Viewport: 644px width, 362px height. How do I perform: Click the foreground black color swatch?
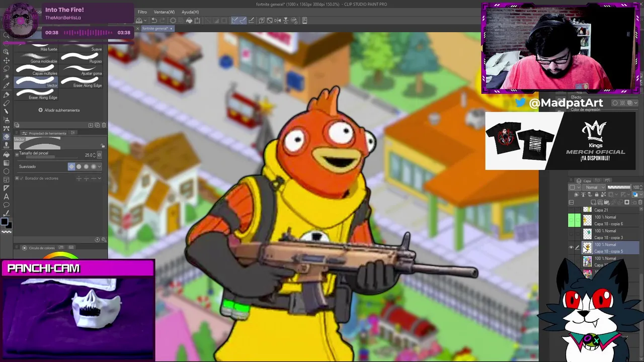(x=4, y=221)
